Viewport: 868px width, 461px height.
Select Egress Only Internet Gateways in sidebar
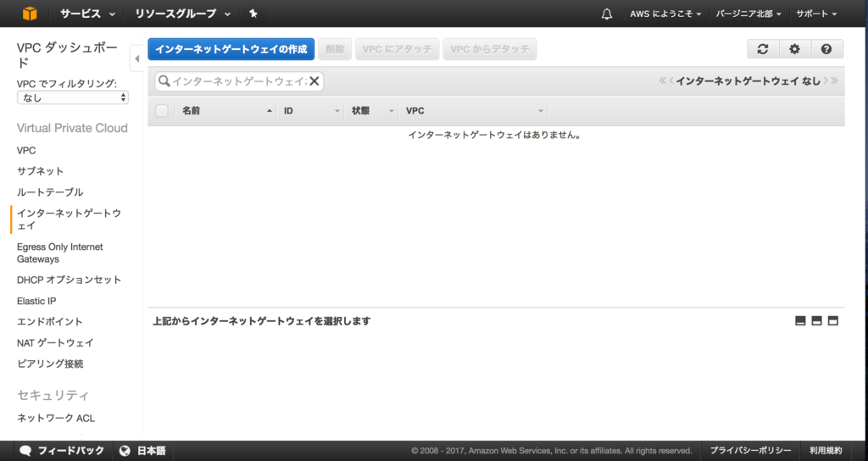pos(60,253)
